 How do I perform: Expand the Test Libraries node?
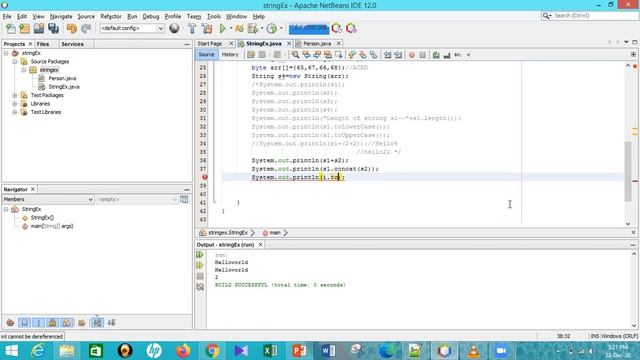15,112
